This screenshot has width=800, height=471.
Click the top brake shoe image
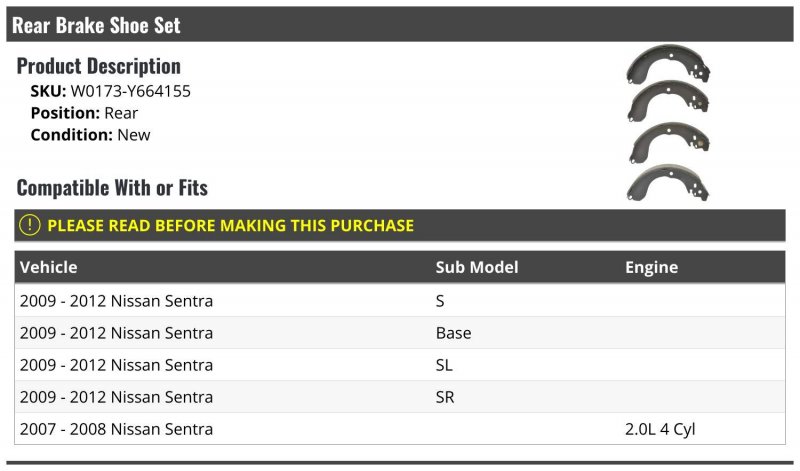[x=668, y=64]
